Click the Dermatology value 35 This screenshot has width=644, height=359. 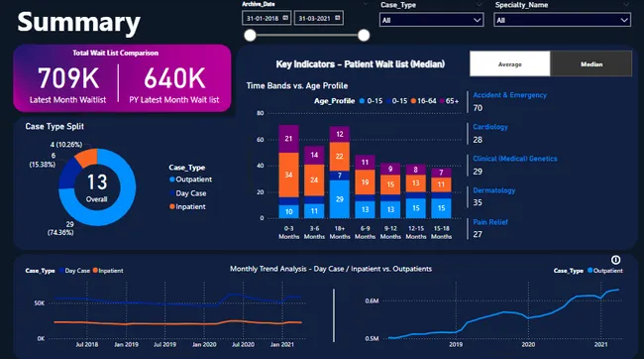coord(478,202)
